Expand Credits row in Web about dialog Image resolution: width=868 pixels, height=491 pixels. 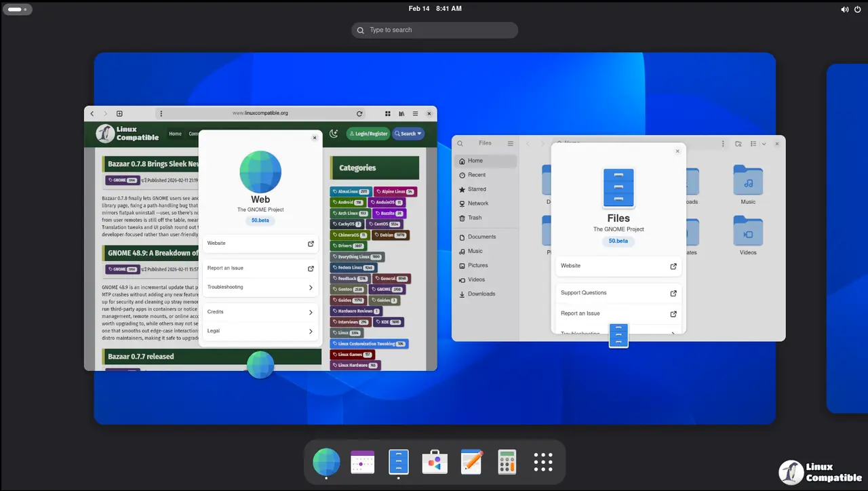coord(260,312)
